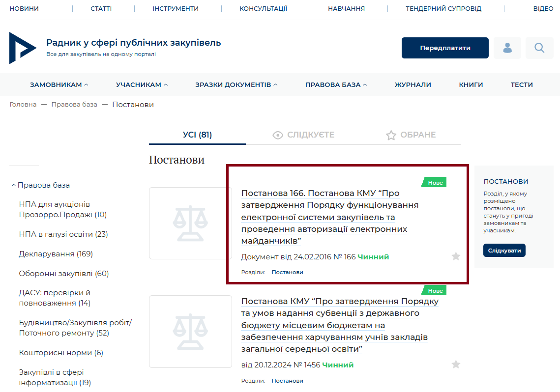Screen dimensions: 560x392
Task: Expand the Учасникам dropdown menu
Action: click(142, 84)
